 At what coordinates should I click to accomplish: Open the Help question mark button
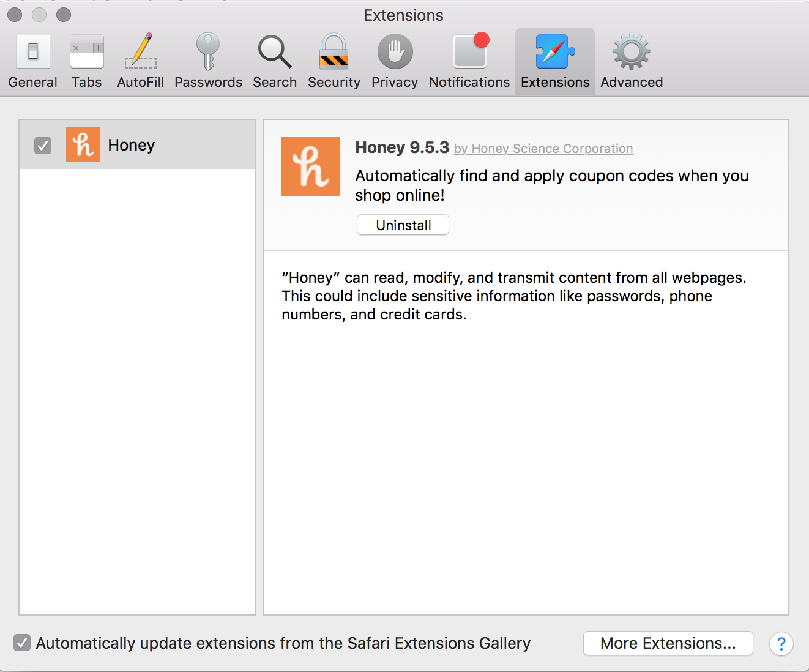click(781, 644)
